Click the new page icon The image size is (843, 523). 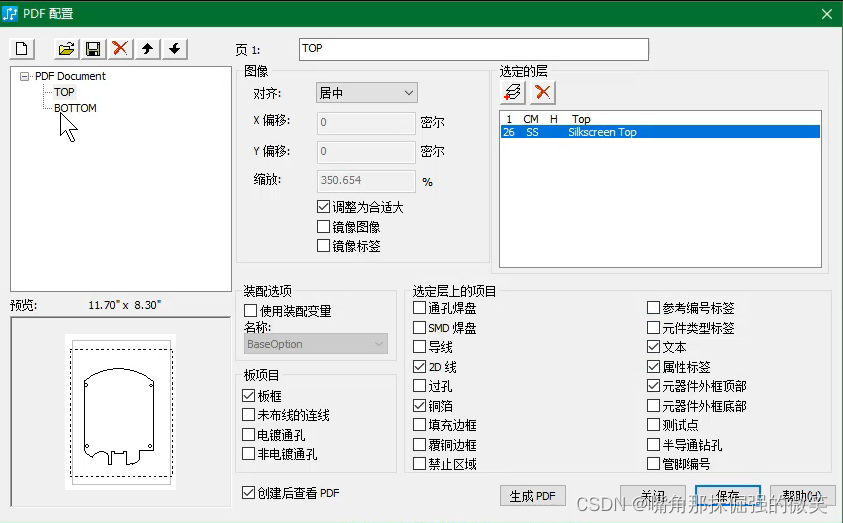click(x=22, y=48)
